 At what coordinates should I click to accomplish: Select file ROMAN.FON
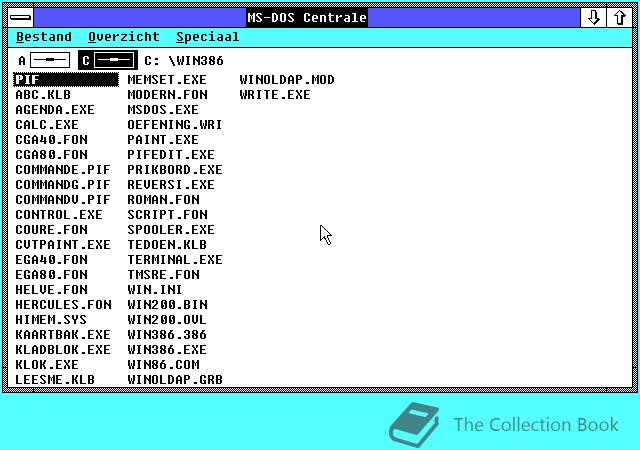163,200
